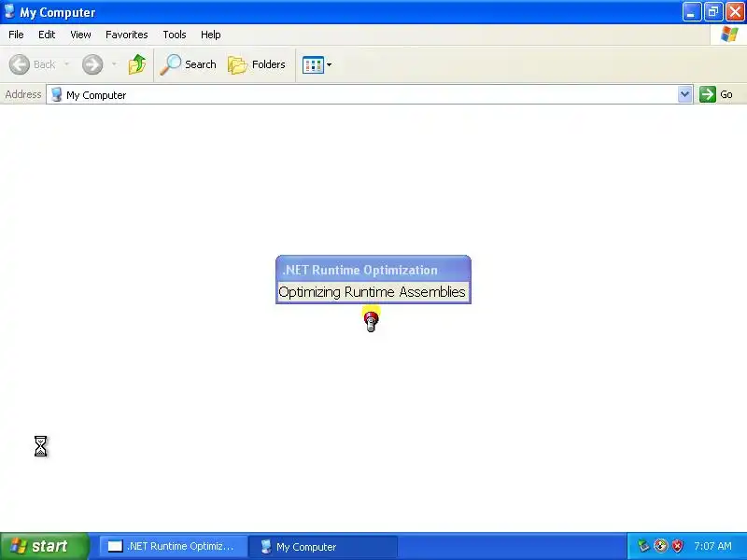Open the View menu

click(80, 35)
